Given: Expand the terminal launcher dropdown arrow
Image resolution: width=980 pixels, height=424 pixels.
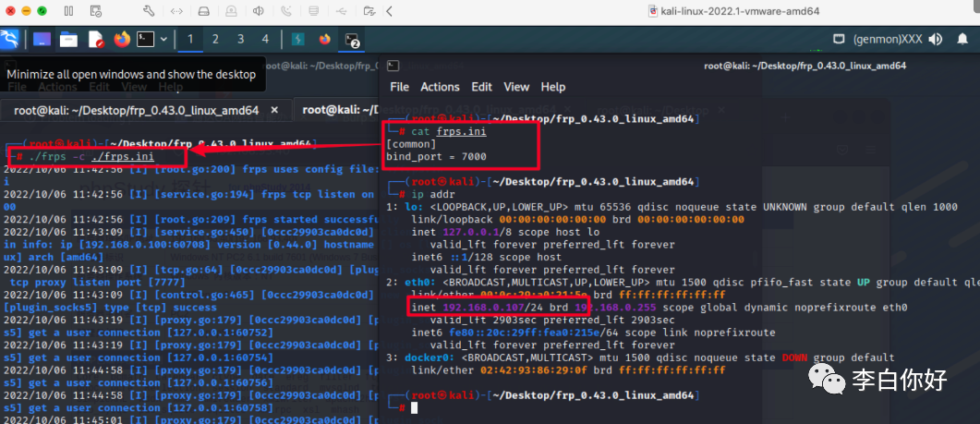Looking at the screenshot, I should pyautogui.click(x=163, y=40).
